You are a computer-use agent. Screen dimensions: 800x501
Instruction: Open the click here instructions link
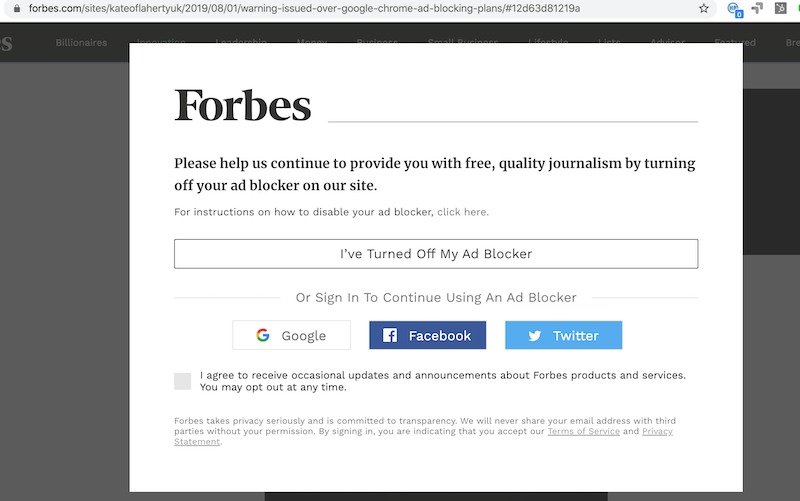click(462, 212)
